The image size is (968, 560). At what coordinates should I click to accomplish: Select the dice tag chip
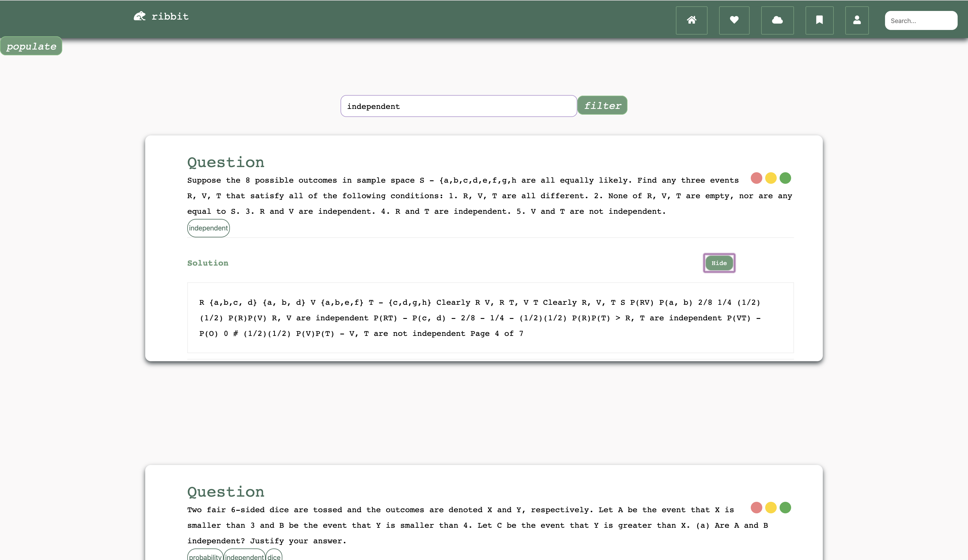[274, 556]
